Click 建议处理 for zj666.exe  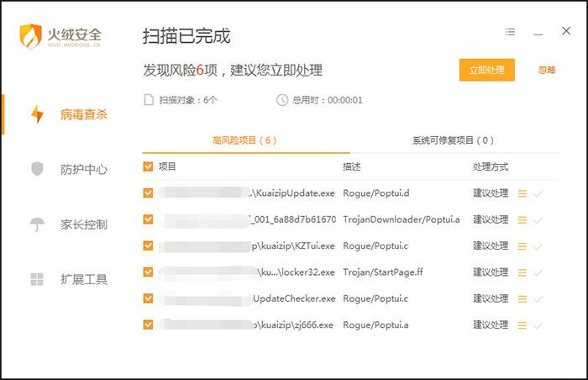(491, 325)
